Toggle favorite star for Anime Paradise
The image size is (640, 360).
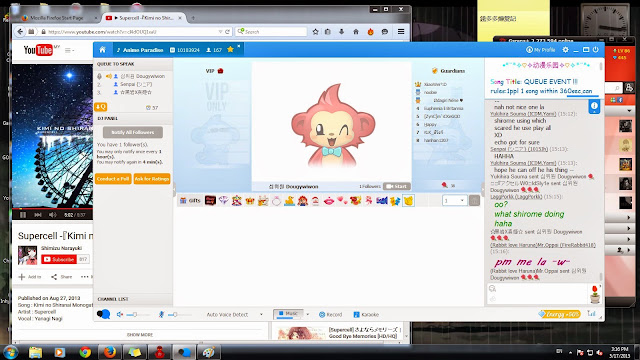230,49
